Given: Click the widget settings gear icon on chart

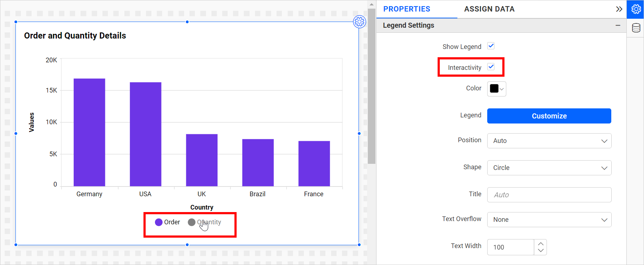Looking at the screenshot, I should pyautogui.click(x=359, y=22).
